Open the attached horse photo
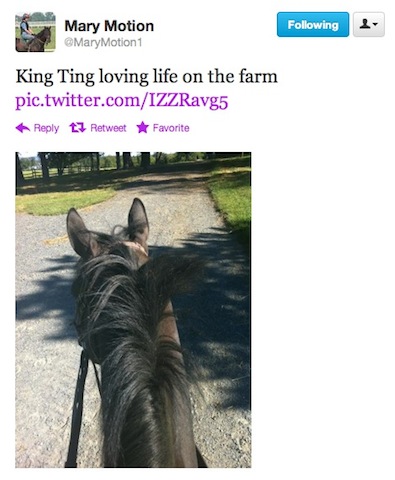This screenshot has width=395, height=480. [133, 310]
